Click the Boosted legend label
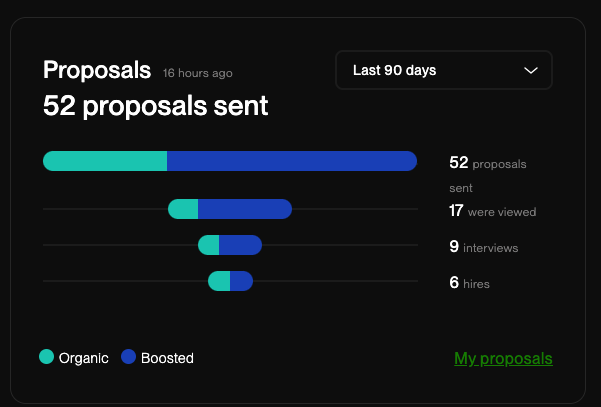 coord(167,358)
